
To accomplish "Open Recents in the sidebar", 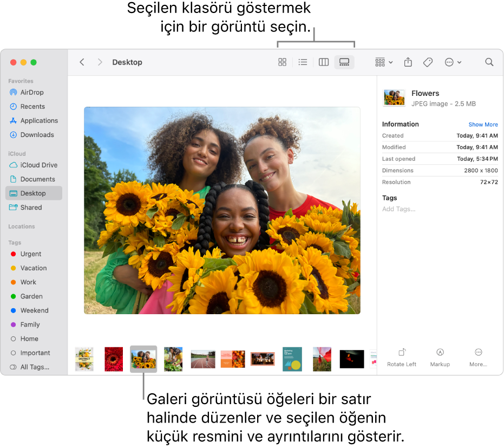I will coord(34,107).
